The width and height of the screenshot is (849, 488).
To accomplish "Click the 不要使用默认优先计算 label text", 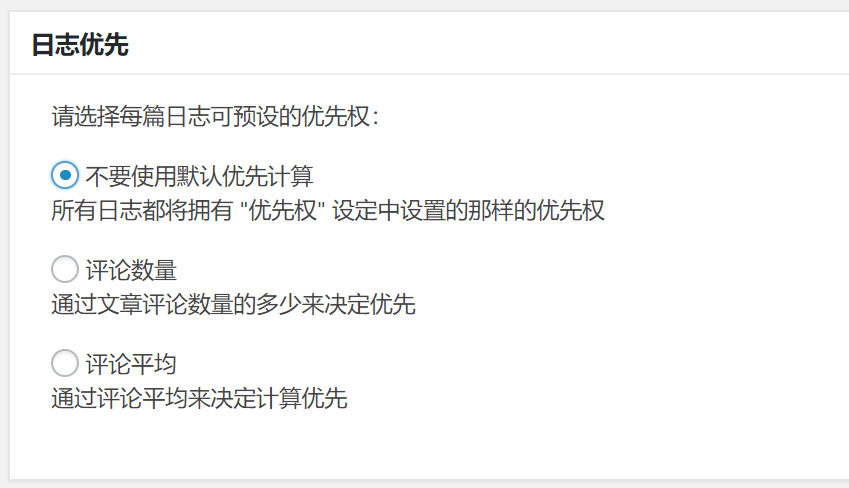I will (199, 176).
